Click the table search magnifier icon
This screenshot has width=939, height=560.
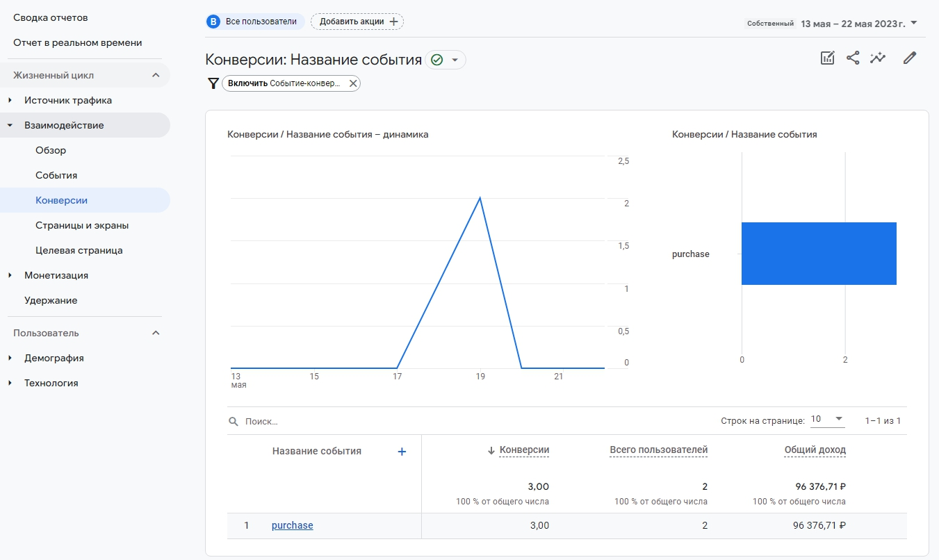click(x=234, y=421)
